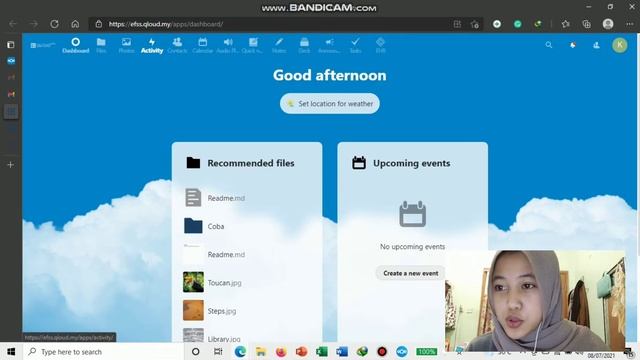640x360 pixels.
Task: Open the user avatar K menu
Action: click(x=620, y=45)
